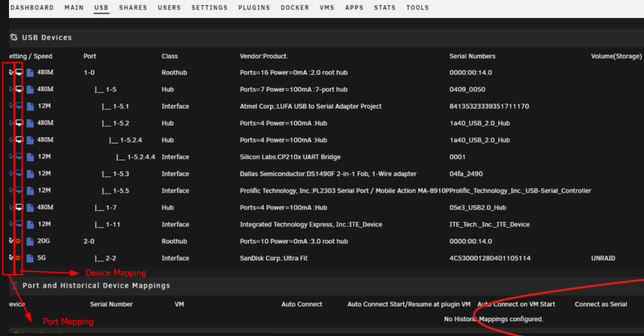
Task: Click port mapping USB icon for 1-0 roothub
Action: 11,72
